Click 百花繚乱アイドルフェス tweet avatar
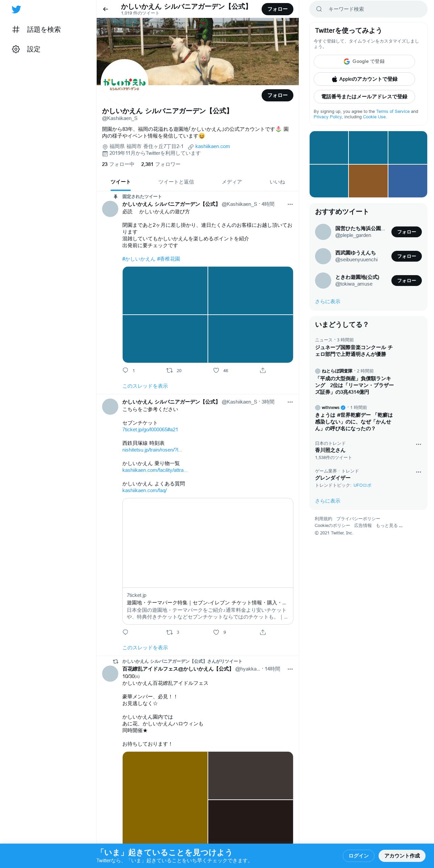 pyautogui.click(x=110, y=674)
